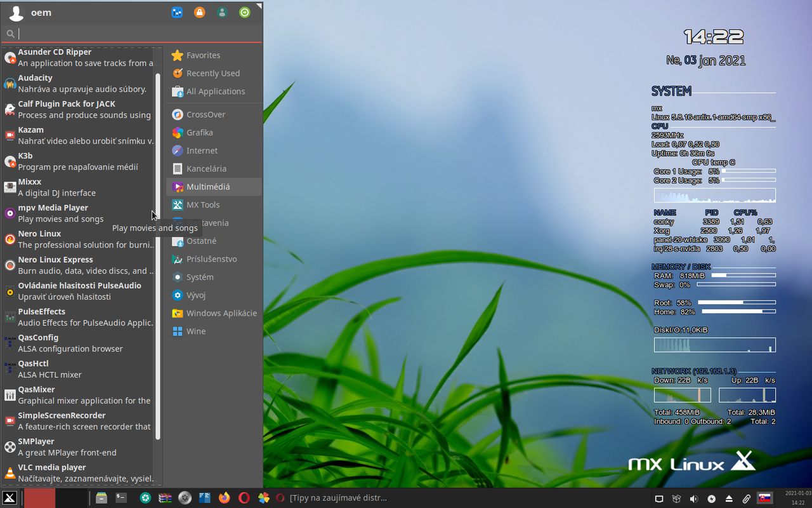812x508 pixels.
Task: Open the Kancelária category
Action: (x=214, y=170)
